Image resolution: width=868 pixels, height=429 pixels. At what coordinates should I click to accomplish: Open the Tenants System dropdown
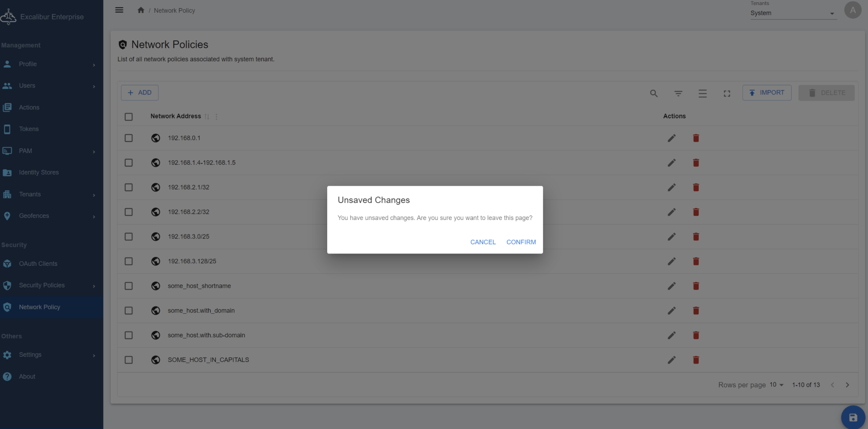[793, 13]
